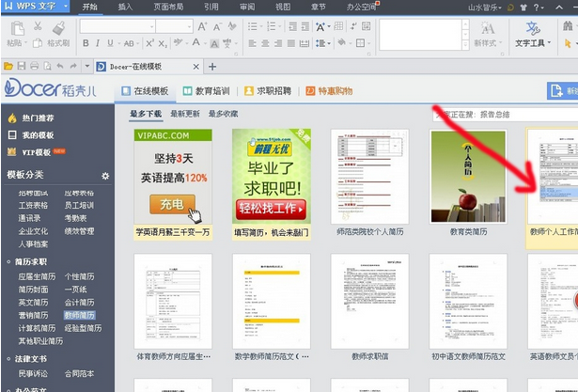
Task: Switch to the 视图 ribbon tab
Action: [x=283, y=7]
